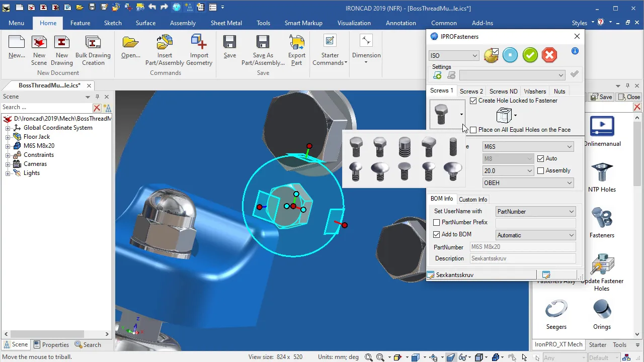Open Onlinemanual catalog item
The width and height of the screenshot is (644, 362).
click(x=602, y=127)
